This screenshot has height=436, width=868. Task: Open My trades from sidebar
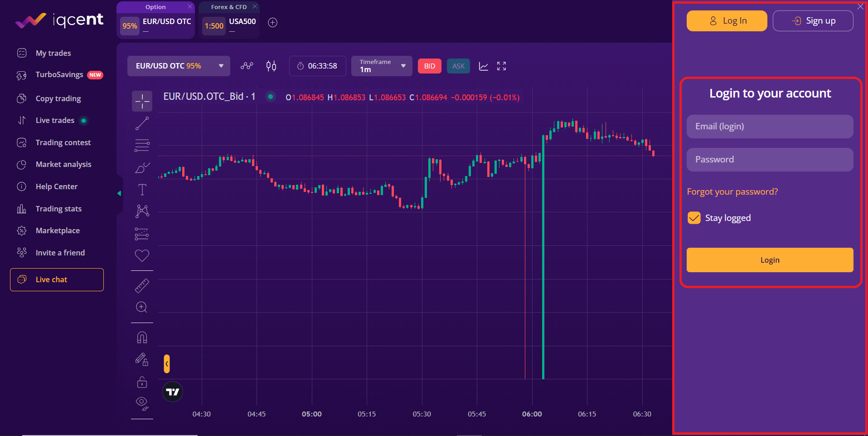53,53
